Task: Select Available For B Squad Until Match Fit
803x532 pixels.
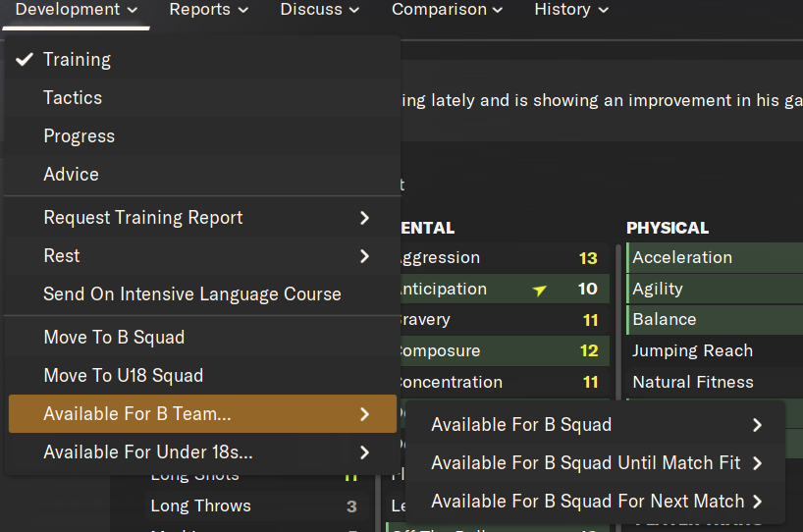Action: (587, 463)
